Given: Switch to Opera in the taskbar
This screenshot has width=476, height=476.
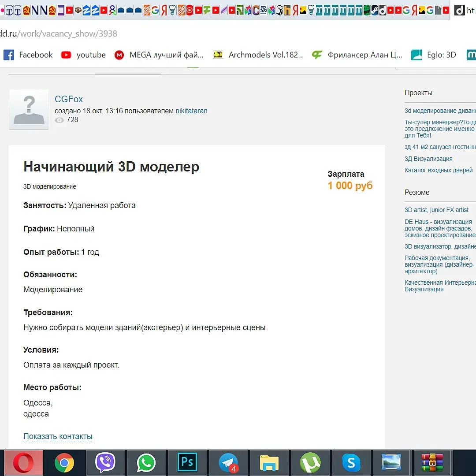Looking at the screenshot, I should point(23,463).
